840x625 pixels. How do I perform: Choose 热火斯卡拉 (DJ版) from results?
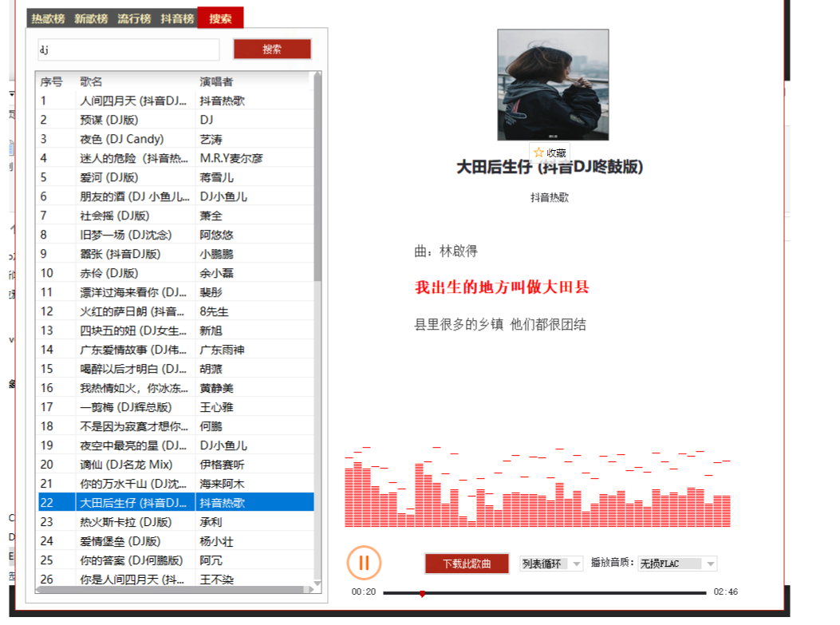(126, 522)
